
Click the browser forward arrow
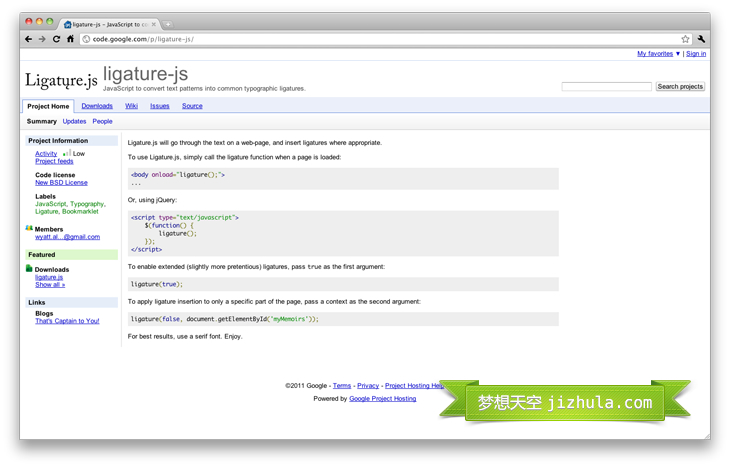click(42, 39)
